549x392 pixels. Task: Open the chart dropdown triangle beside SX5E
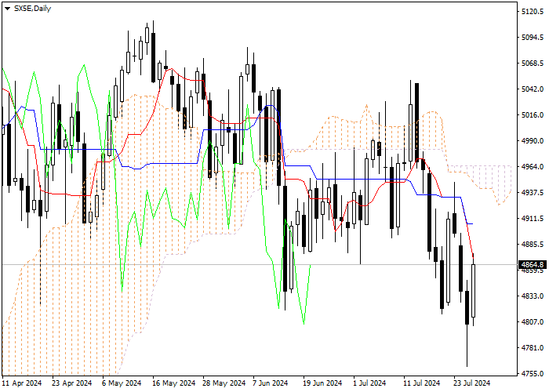pyautogui.click(x=8, y=9)
